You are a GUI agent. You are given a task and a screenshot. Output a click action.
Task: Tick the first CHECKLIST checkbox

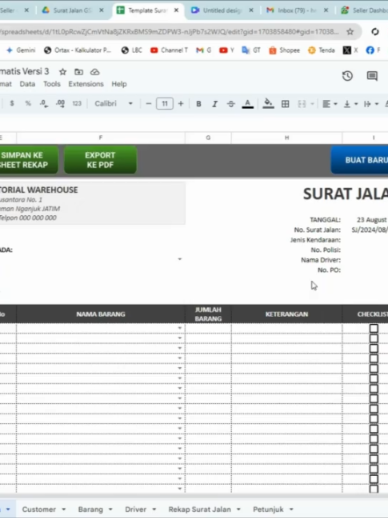[374, 328]
